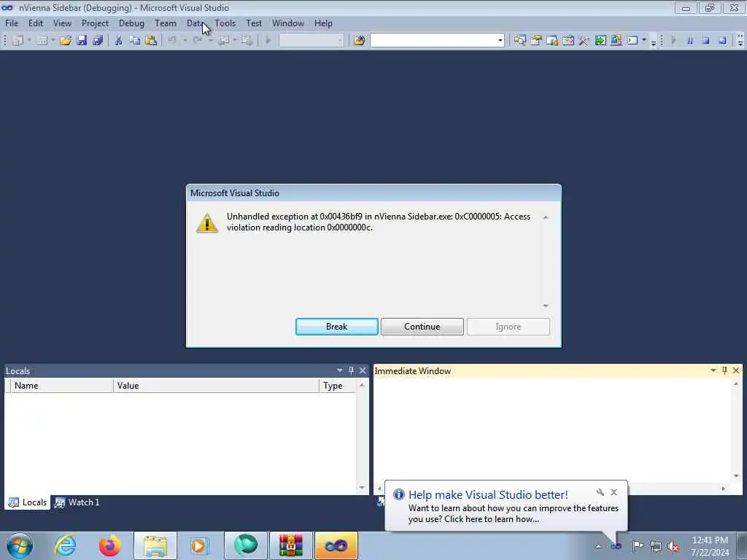Expand the Undo history dropdown arrow
The height and width of the screenshot is (560, 747).
pyautogui.click(x=185, y=41)
